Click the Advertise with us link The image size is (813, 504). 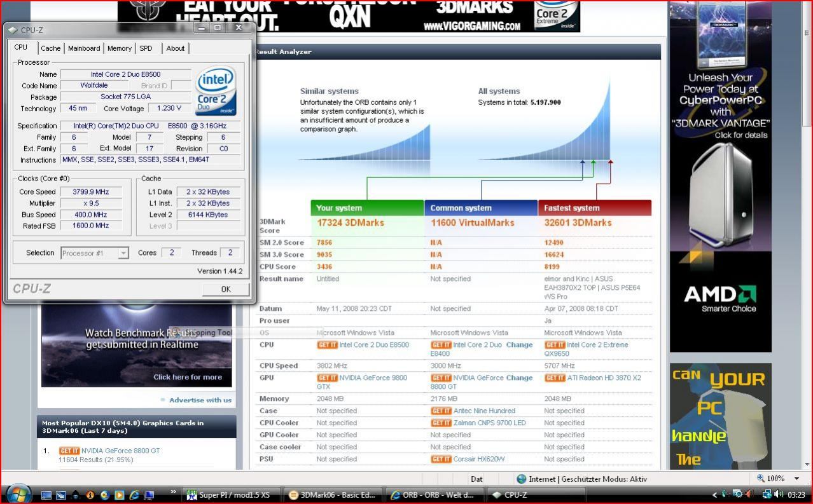point(200,400)
